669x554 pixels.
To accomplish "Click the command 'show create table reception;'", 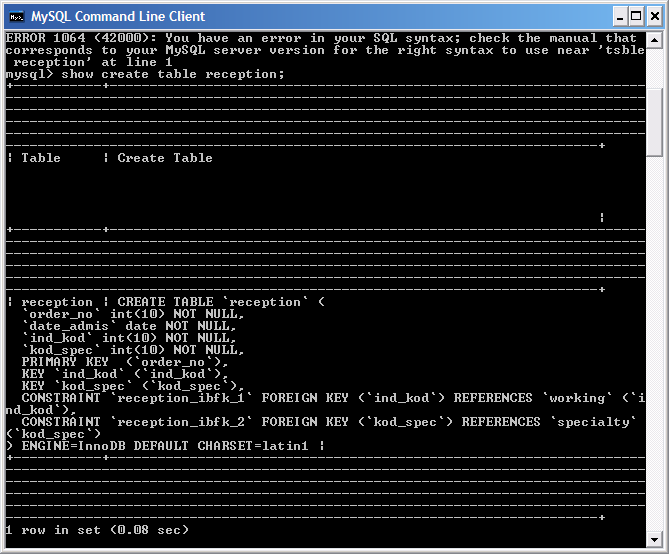I will click(x=173, y=74).
